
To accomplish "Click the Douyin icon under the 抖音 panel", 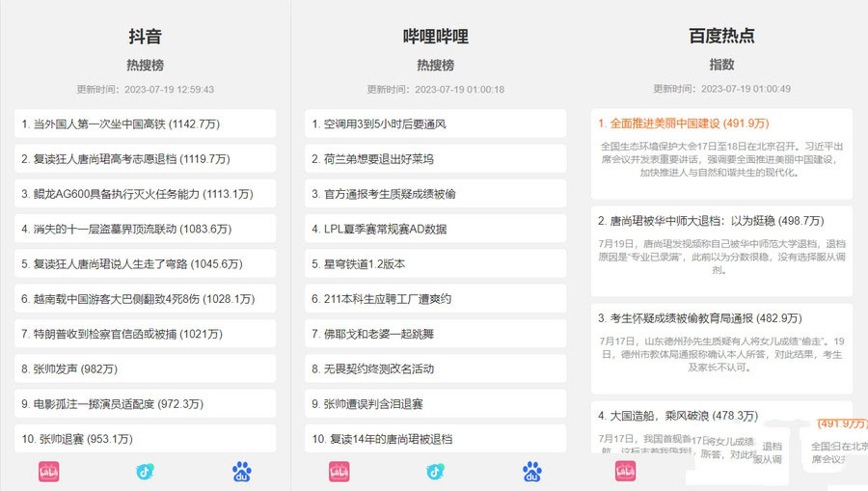I will click(x=145, y=472).
